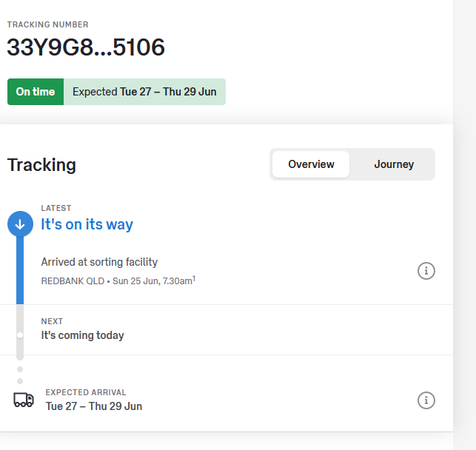The height and width of the screenshot is (450, 476).
Task: Open info icon for sorting facility arrival
Action: tap(426, 271)
